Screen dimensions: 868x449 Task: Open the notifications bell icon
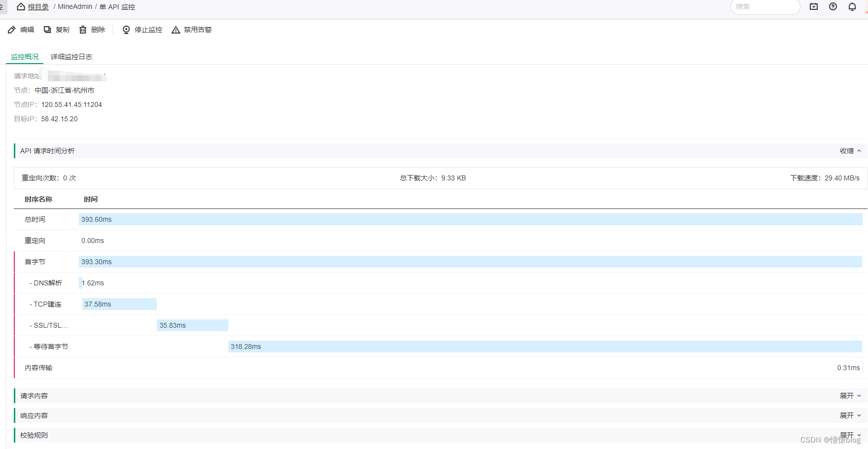852,6
